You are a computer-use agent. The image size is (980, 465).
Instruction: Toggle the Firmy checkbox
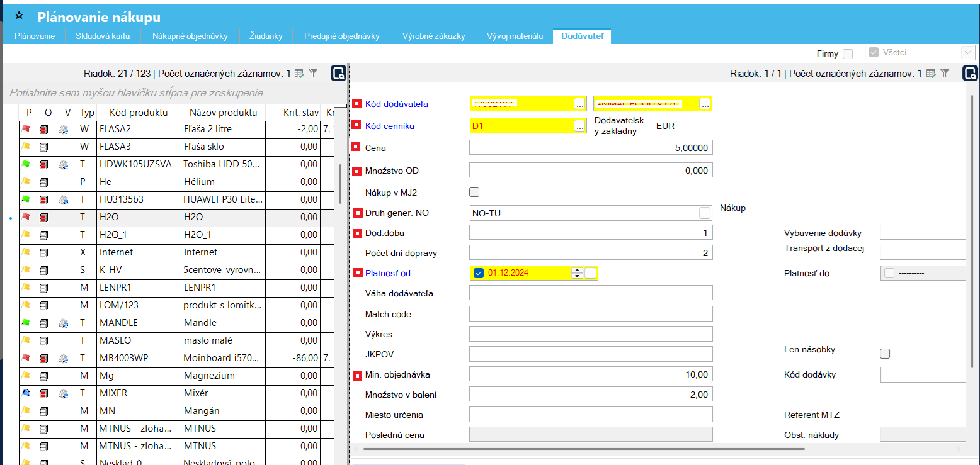click(848, 54)
